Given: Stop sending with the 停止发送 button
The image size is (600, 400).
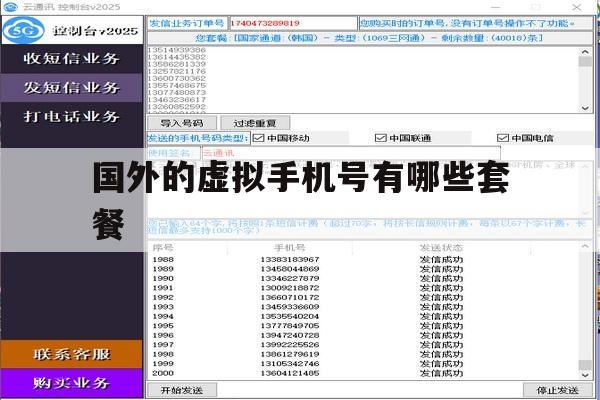Looking at the screenshot, I should click(x=558, y=390).
